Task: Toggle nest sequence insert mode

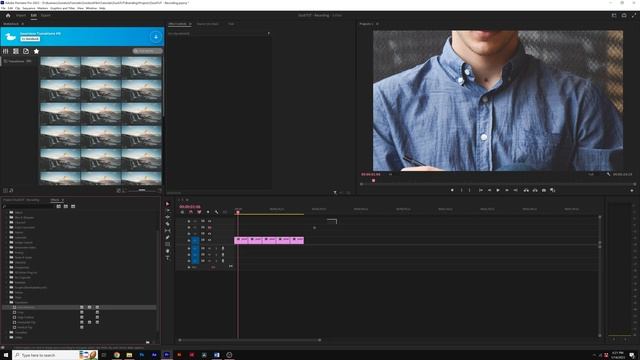Action: tap(182, 212)
